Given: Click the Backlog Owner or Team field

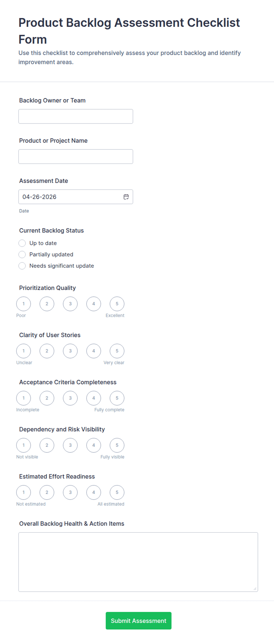Looking at the screenshot, I should (x=76, y=116).
